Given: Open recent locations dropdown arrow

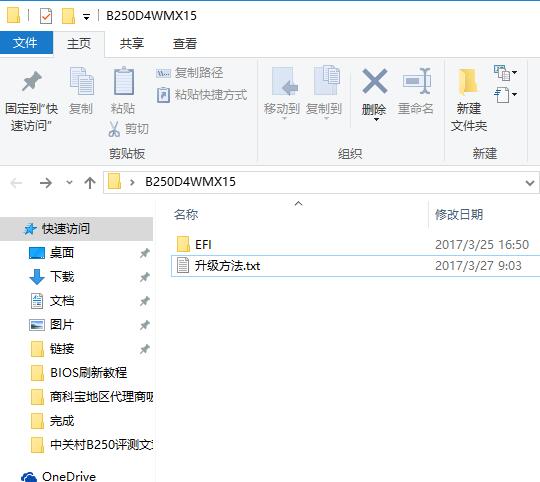Looking at the screenshot, I should pos(69,182).
